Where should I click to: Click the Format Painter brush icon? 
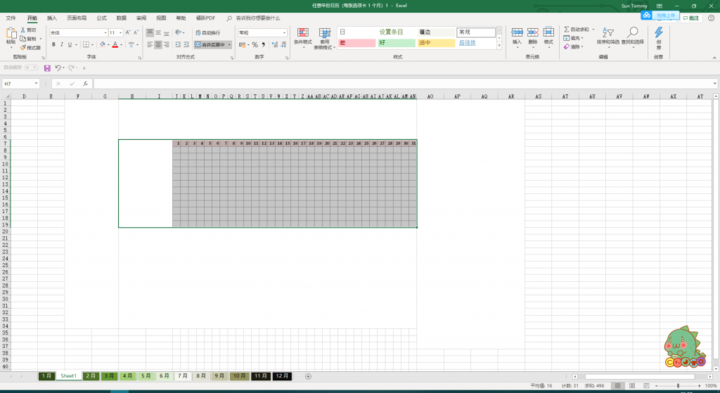click(23, 47)
